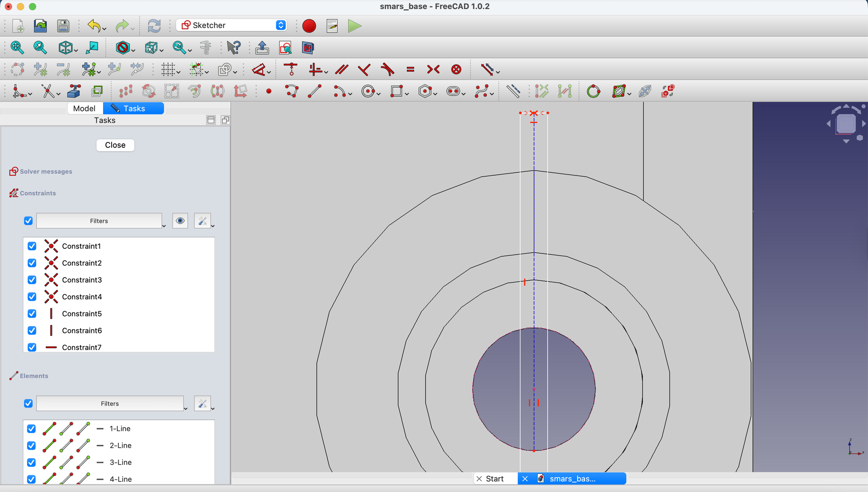Open the Sketcher workbench dropdown

pos(232,25)
